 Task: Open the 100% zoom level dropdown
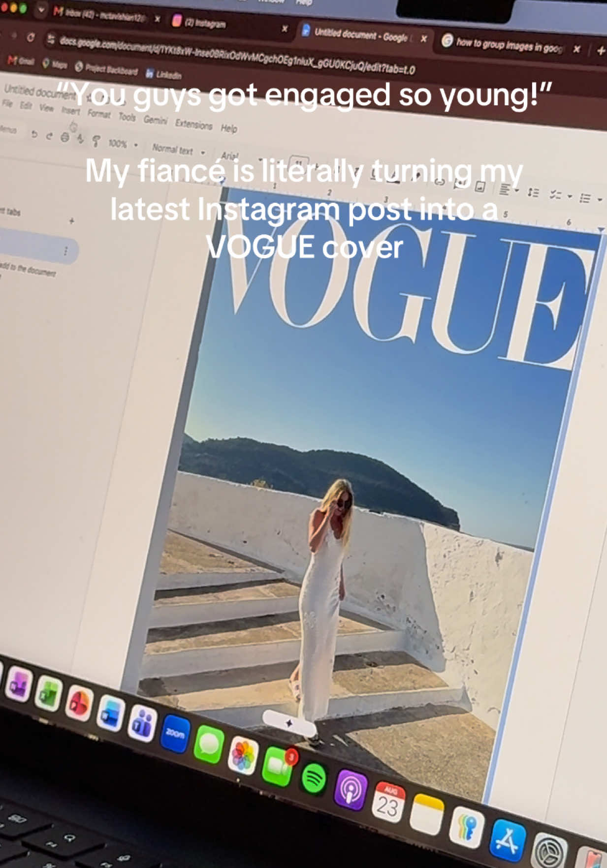122,144
